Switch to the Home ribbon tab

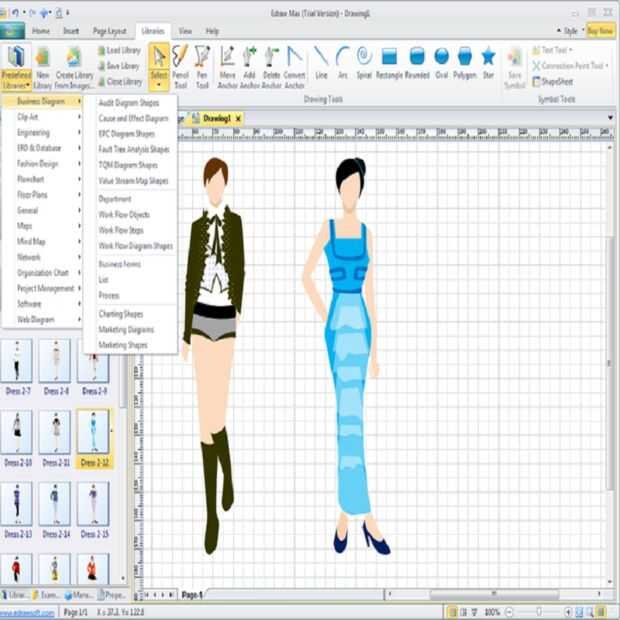(x=41, y=31)
